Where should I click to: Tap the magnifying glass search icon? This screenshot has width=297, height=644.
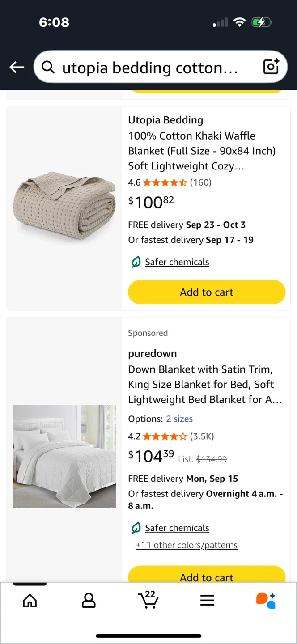[48, 67]
